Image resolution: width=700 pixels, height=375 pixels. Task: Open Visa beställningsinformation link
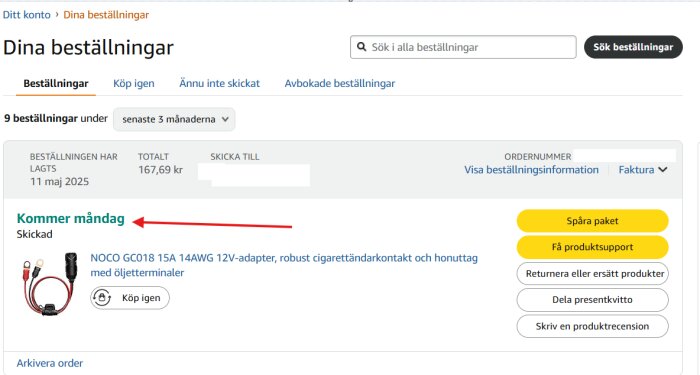[531, 170]
